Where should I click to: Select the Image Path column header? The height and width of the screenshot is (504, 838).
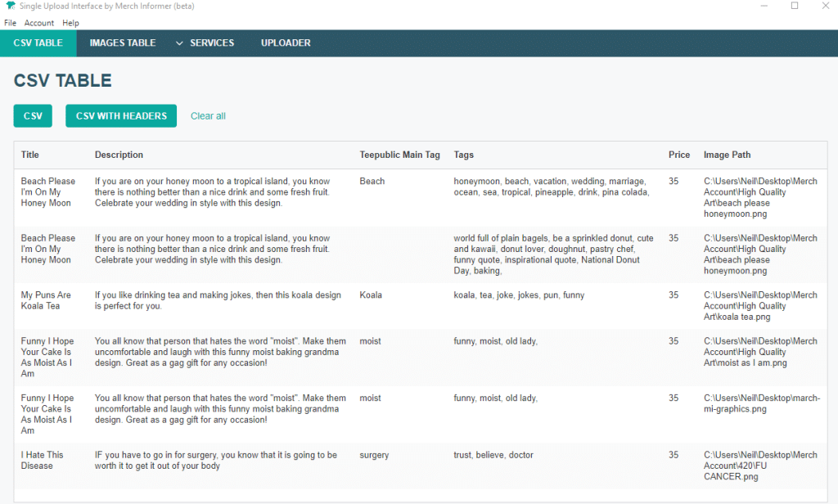[x=727, y=155]
